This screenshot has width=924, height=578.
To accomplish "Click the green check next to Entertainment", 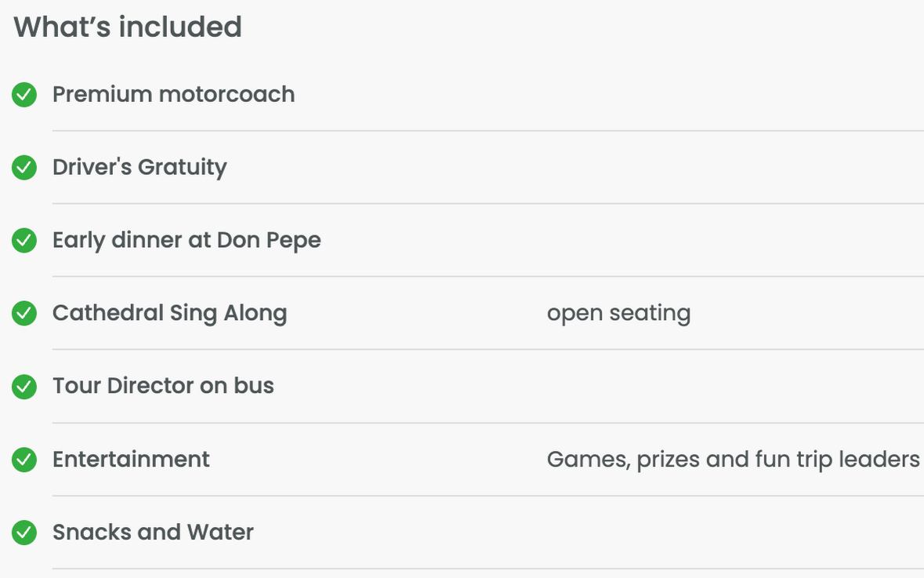I will coord(24,460).
